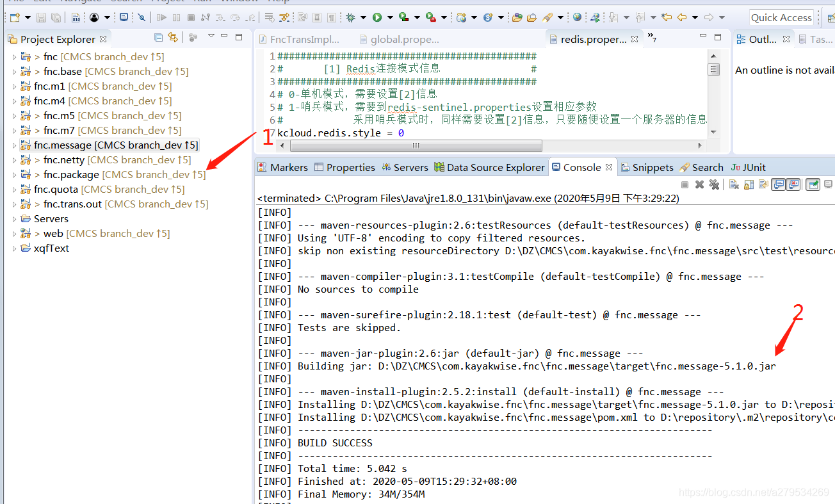Select the fnc.quota project
Viewport: 835px width, 504px height.
coord(102,190)
